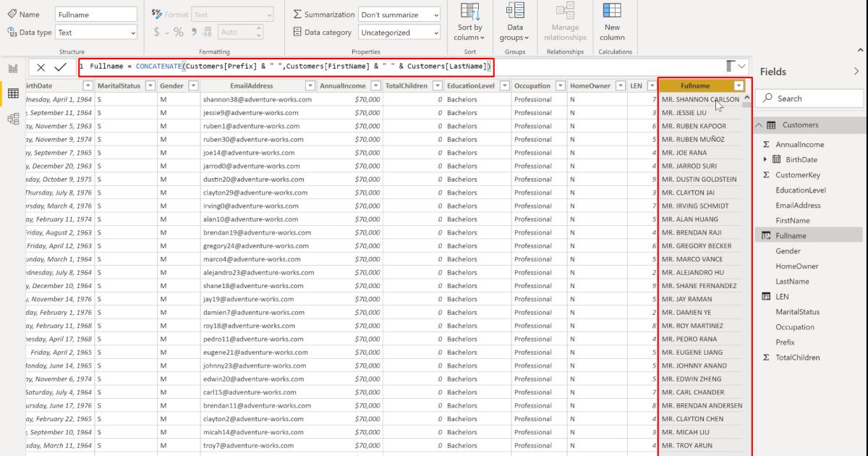Switch to Model view in the left sidebar

pyautogui.click(x=12, y=118)
